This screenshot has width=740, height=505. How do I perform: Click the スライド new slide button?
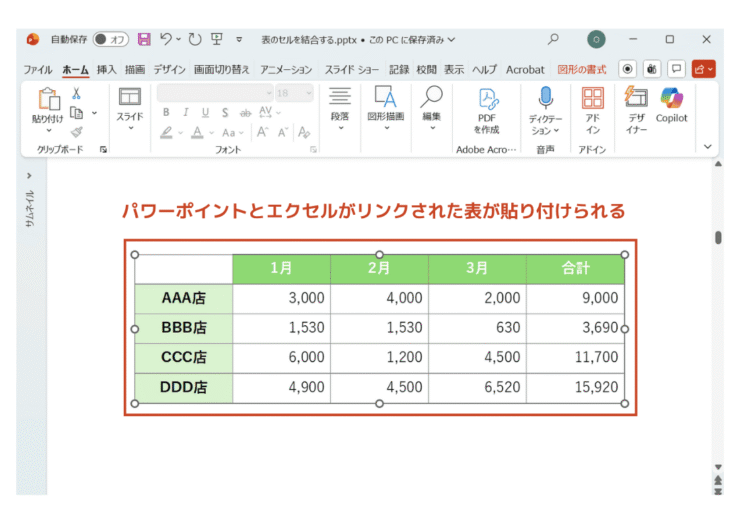pyautogui.click(x=130, y=109)
